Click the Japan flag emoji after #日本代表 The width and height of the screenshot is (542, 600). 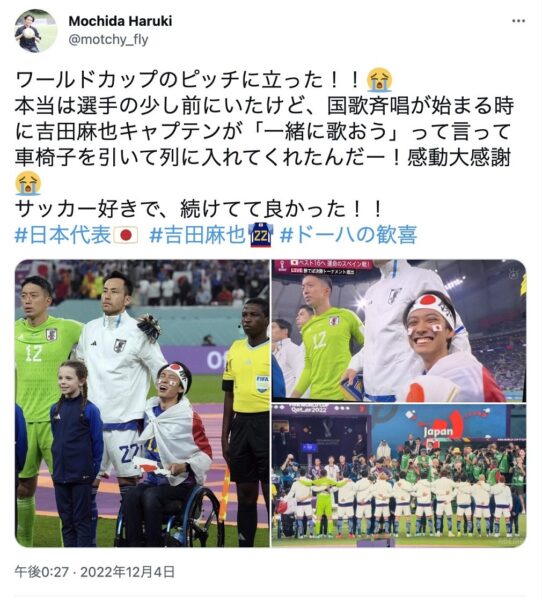(x=126, y=235)
